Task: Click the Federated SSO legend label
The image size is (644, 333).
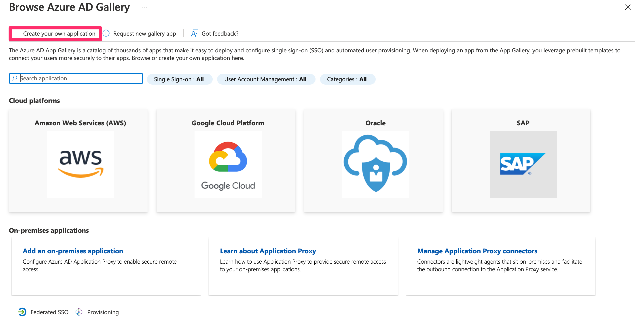Action: coord(49,312)
